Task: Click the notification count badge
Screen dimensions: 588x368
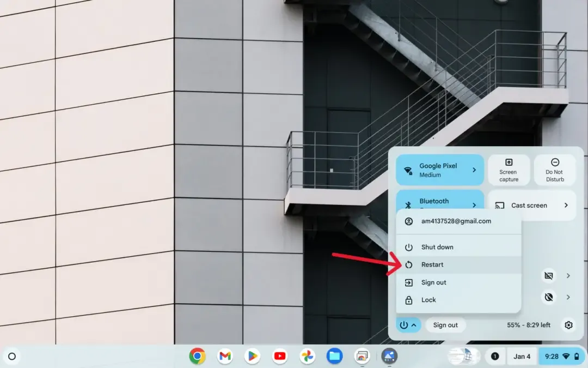Action: [495, 357]
